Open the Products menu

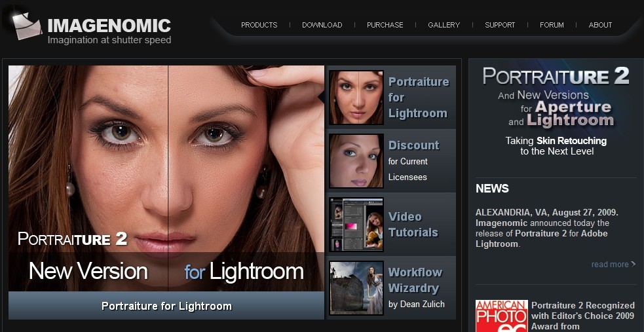(259, 25)
